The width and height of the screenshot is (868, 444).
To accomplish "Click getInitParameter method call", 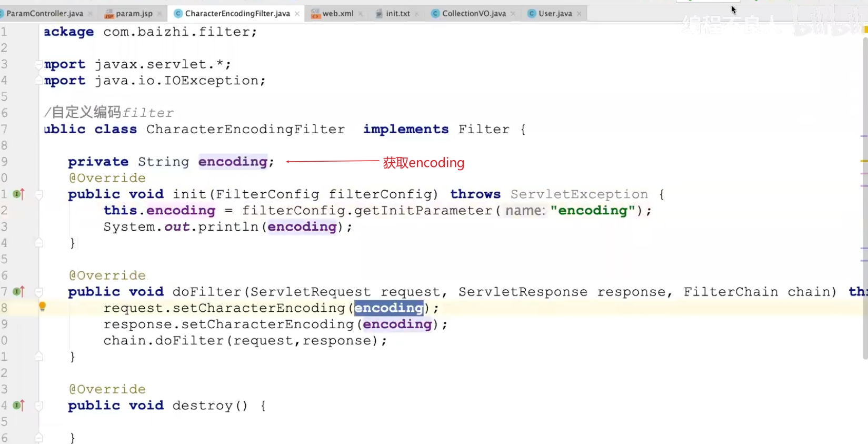I will pyautogui.click(x=423, y=211).
